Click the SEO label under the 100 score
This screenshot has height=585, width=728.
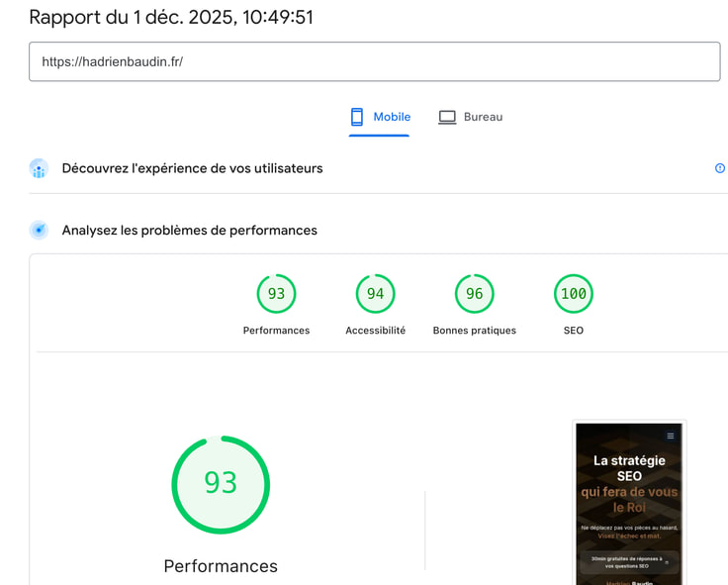coord(574,331)
